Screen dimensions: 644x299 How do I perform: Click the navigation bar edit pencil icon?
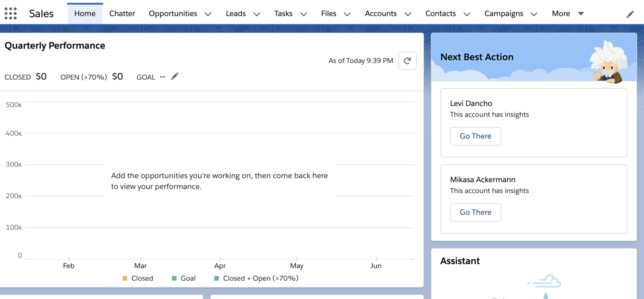click(630, 14)
